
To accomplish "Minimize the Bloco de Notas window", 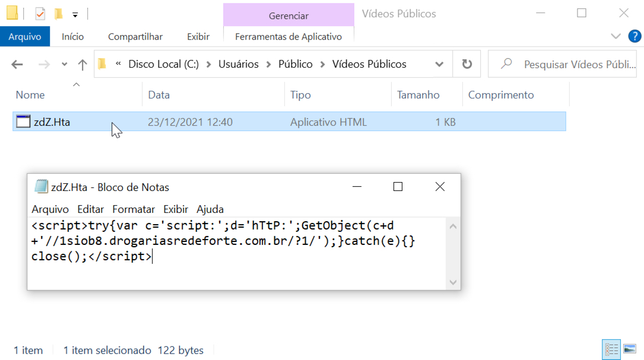I will pos(357,187).
